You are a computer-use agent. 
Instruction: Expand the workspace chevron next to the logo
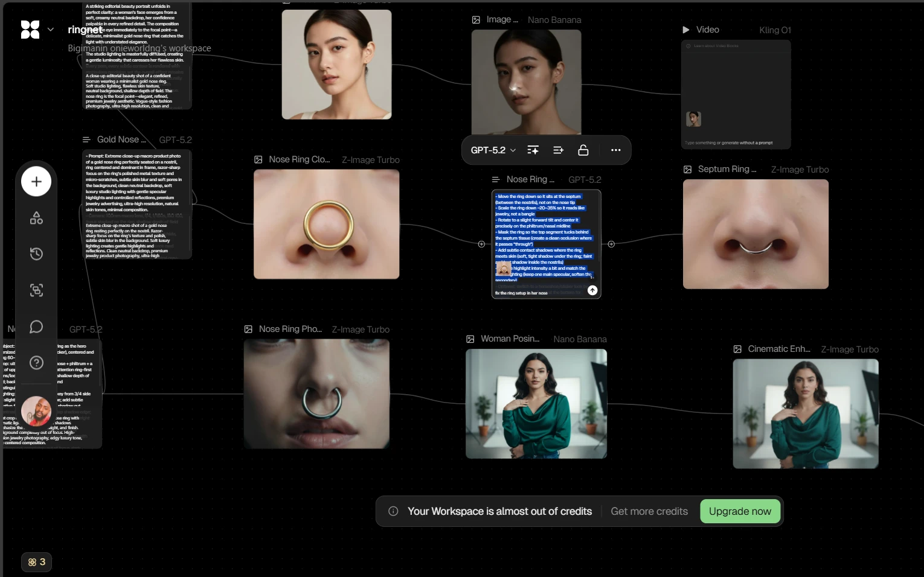51,30
